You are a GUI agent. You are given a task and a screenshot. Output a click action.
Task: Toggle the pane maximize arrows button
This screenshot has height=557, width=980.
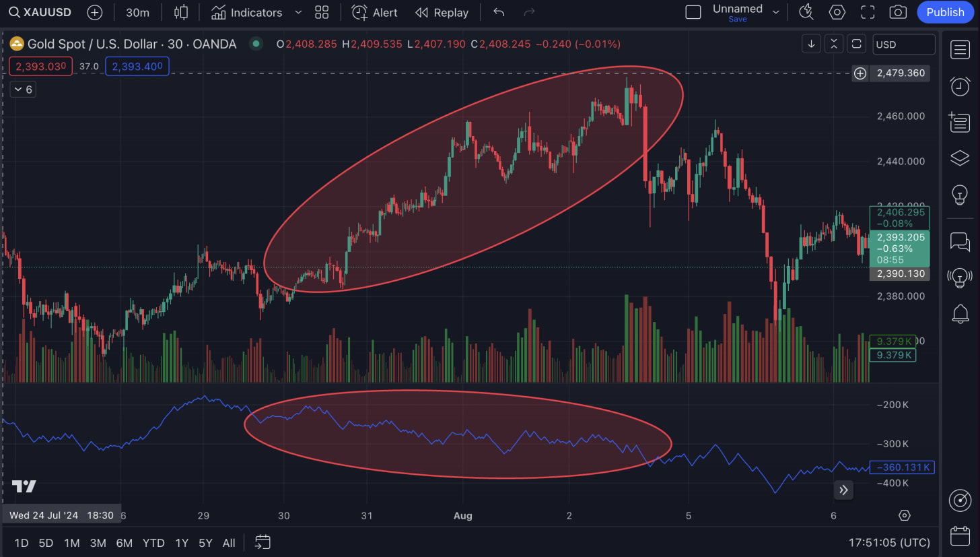pyautogui.click(x=834, y=44)
